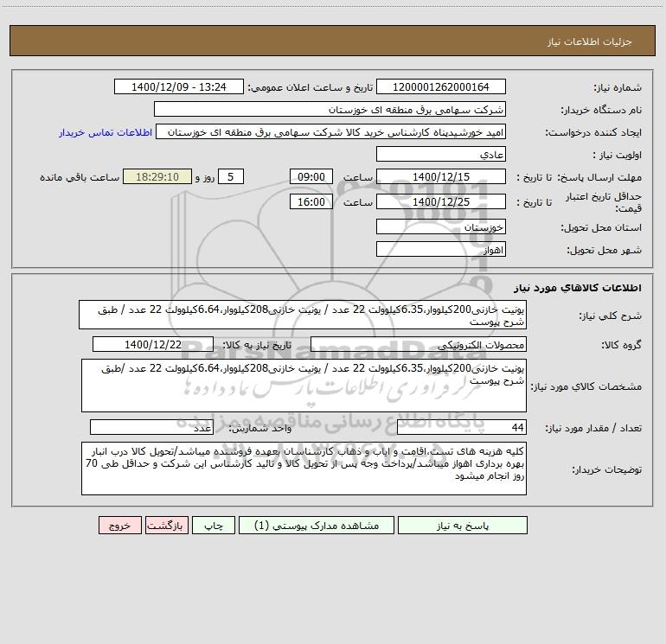Click the 09:00 deadline time field

tap(311, 177)
